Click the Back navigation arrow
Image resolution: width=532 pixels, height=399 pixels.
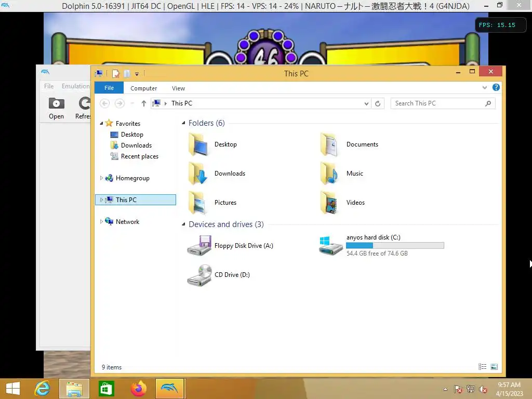tap(105, 103)
